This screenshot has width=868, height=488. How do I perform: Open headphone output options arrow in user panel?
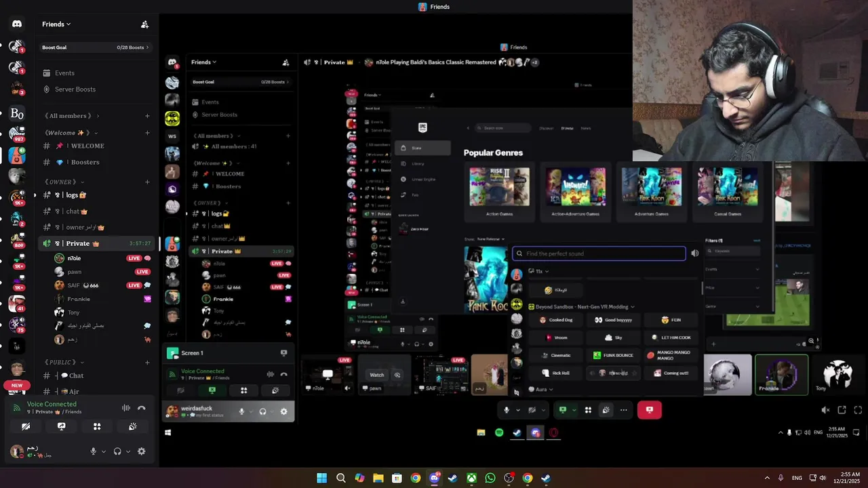tap(127, 451)
